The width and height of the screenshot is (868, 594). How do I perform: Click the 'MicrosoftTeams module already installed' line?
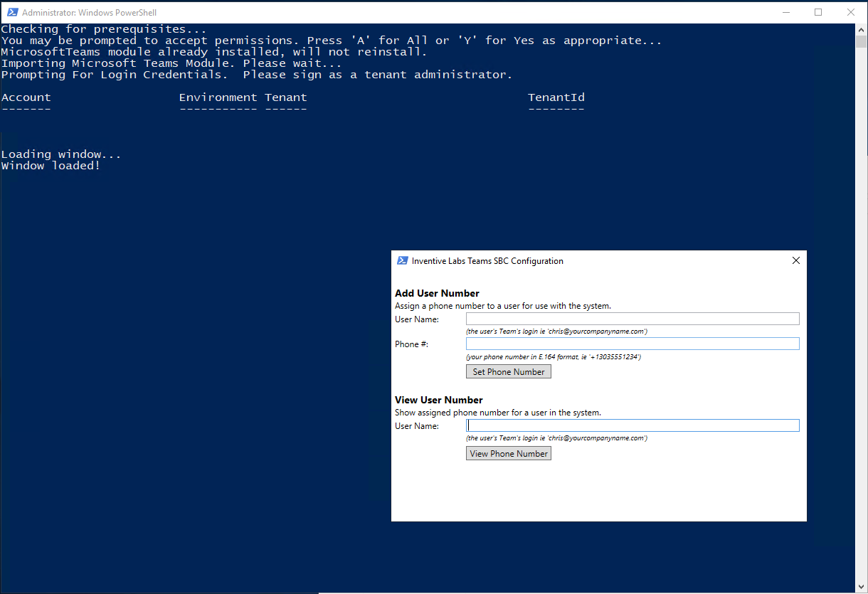pos(214,52)
